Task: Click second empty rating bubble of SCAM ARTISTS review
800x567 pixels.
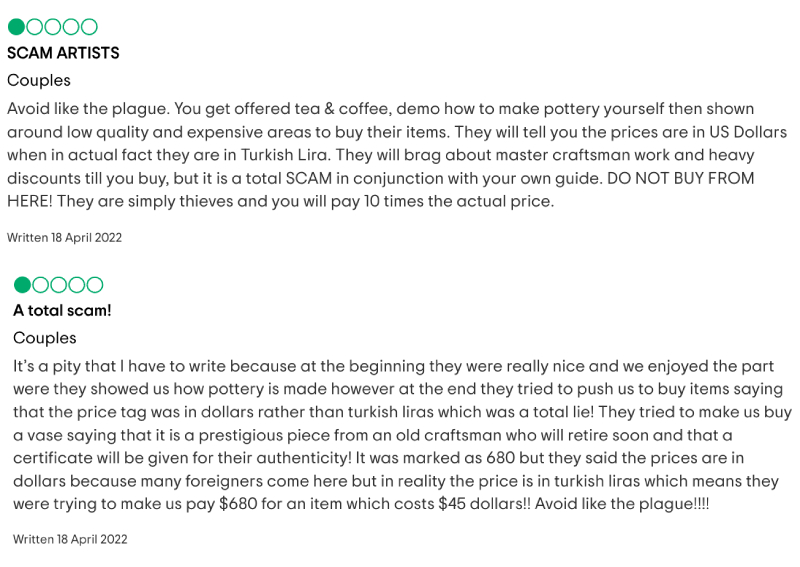Action: 35,27
